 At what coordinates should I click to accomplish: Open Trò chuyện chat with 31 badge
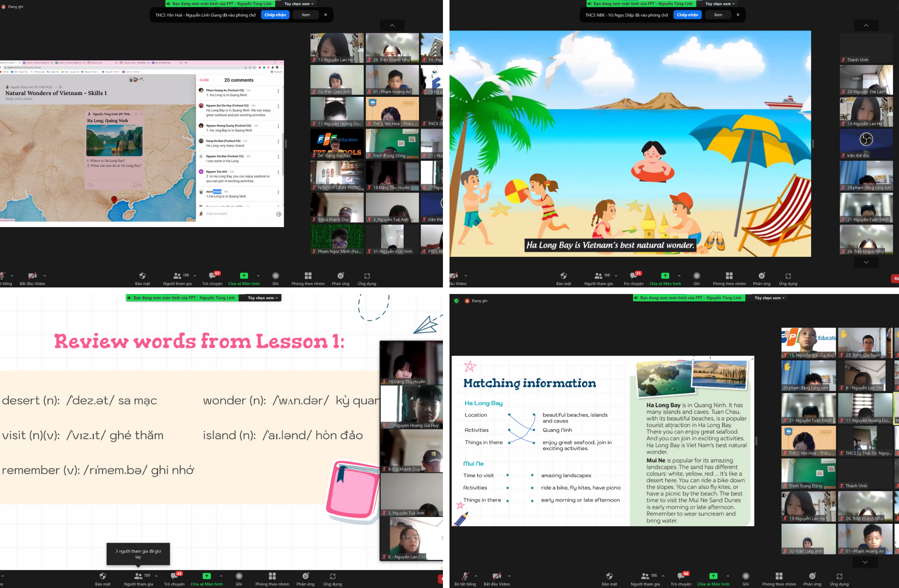click(x=634, y=279)
